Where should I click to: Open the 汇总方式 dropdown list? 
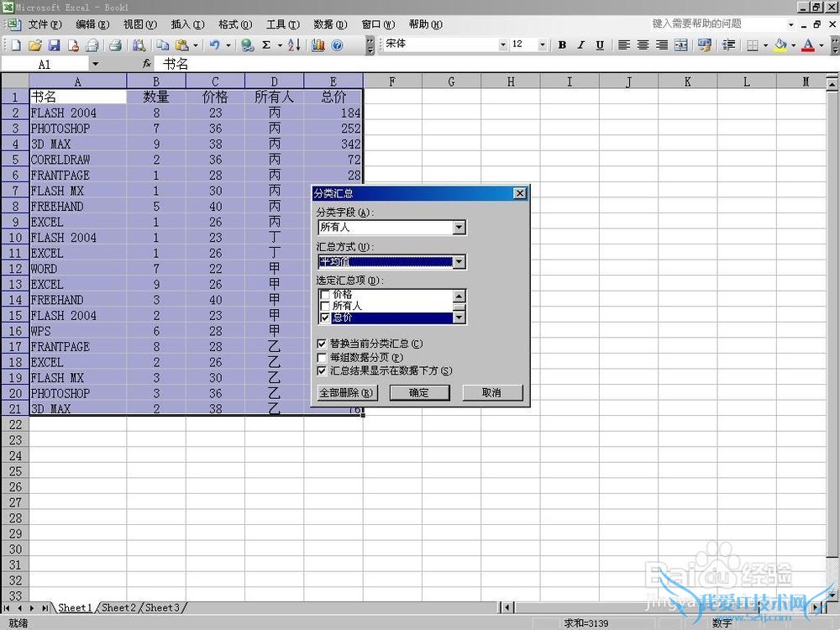pos(459,262)
